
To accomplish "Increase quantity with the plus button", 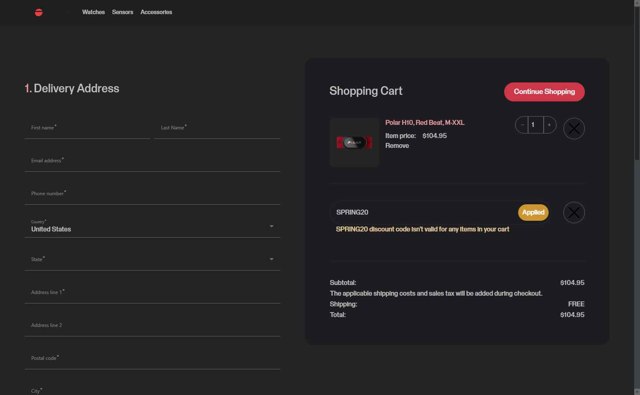I will click(549, 125).
